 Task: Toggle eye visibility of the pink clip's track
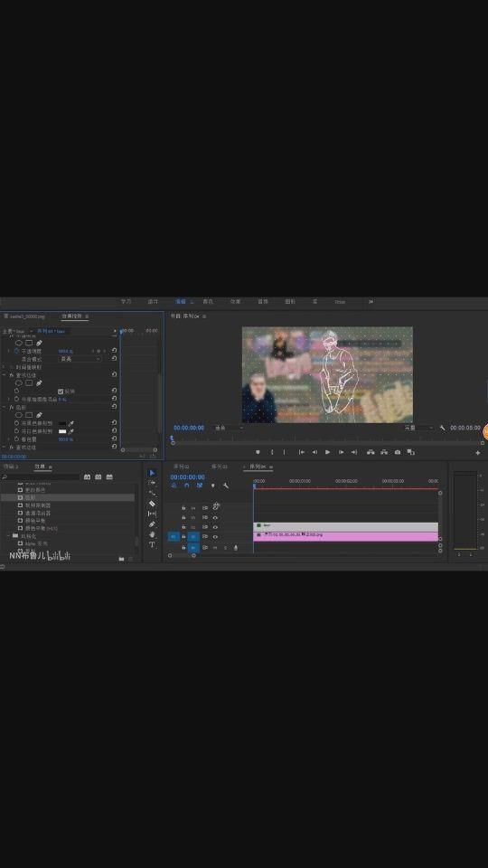tap(215, 536)
